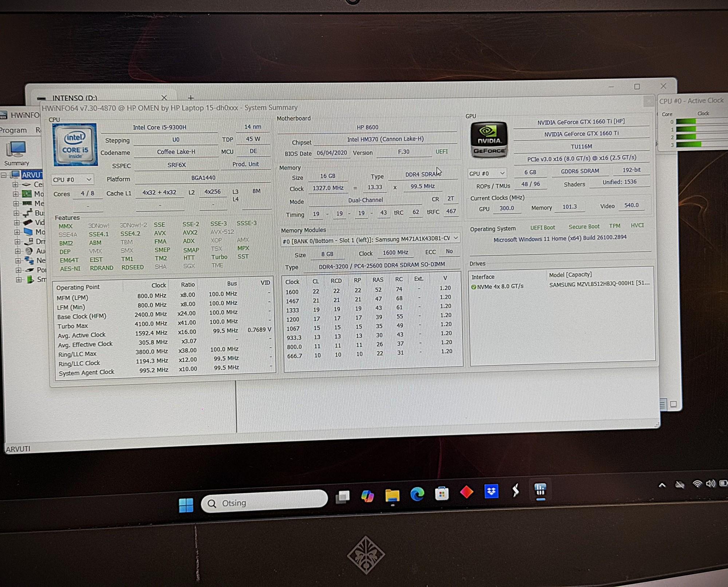Click the Otsing taskbar search box
Image resolution: width=728 pixels, height=587 pixels.
pos(264,502)
